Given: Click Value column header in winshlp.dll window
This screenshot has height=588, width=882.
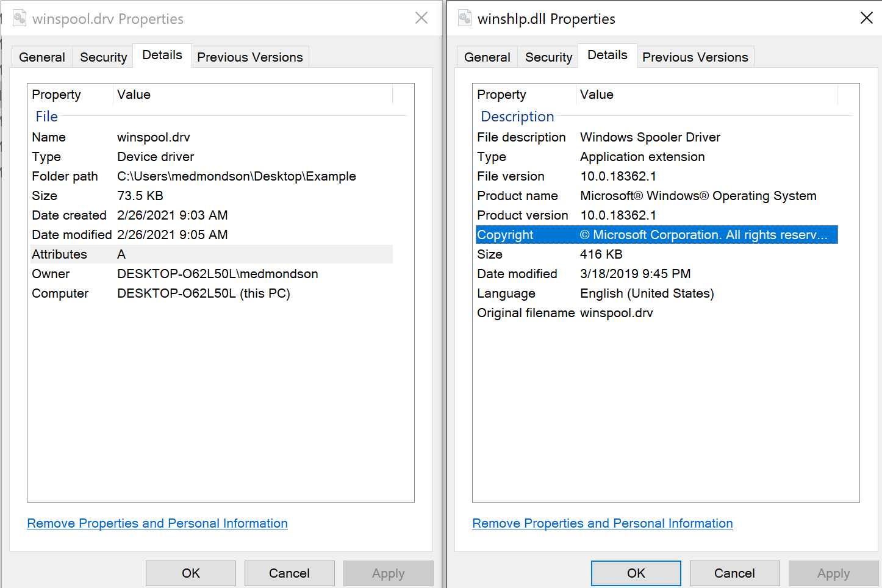Looking at the screenshot, I should tap(707, 95).
